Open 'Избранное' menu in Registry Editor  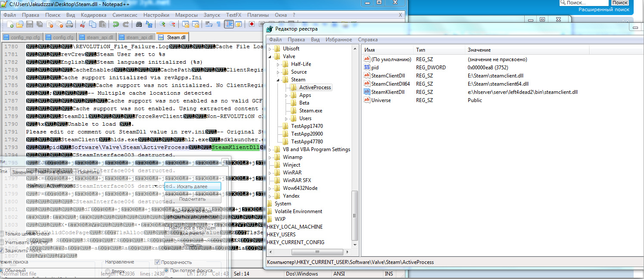339,40
